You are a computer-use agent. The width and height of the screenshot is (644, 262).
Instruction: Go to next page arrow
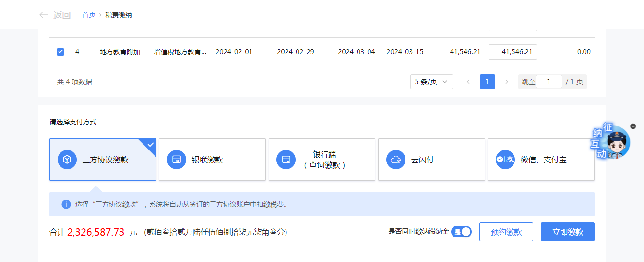point(506,82)
